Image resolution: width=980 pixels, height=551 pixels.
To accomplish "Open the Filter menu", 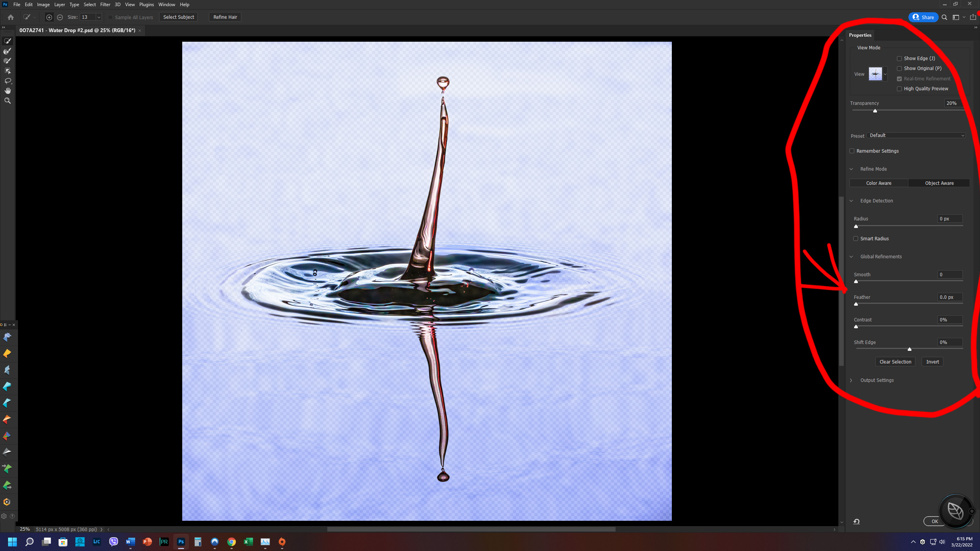I will (105, 5).
